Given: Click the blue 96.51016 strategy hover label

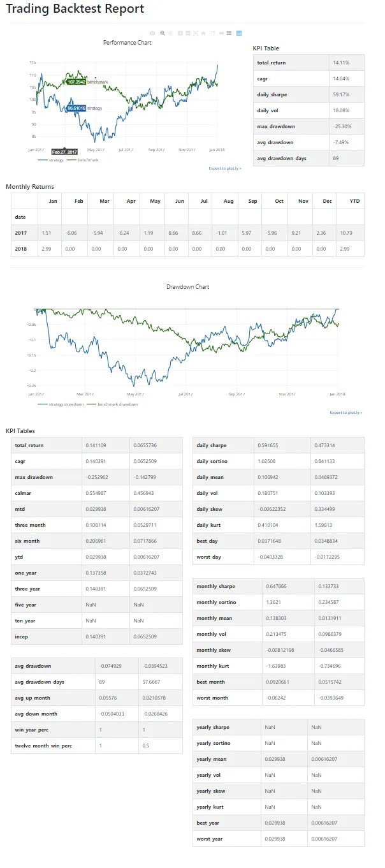Looking at the screenshot, I should 76,108.
